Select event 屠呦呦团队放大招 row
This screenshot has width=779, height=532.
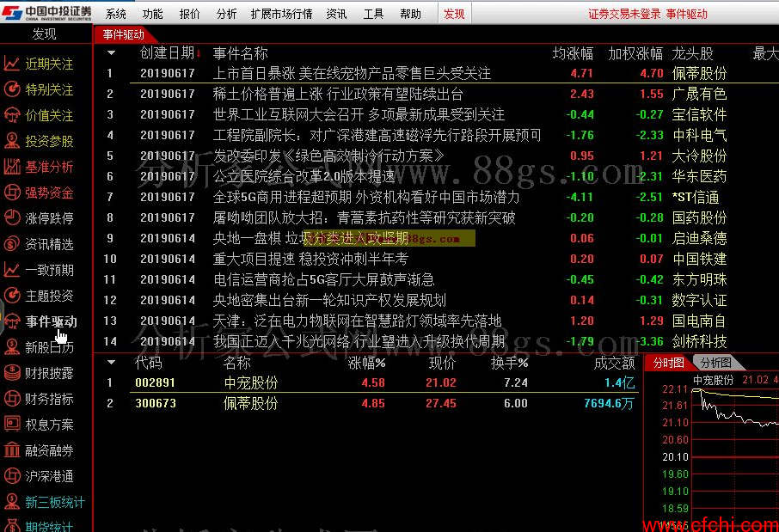pos(365,217)
